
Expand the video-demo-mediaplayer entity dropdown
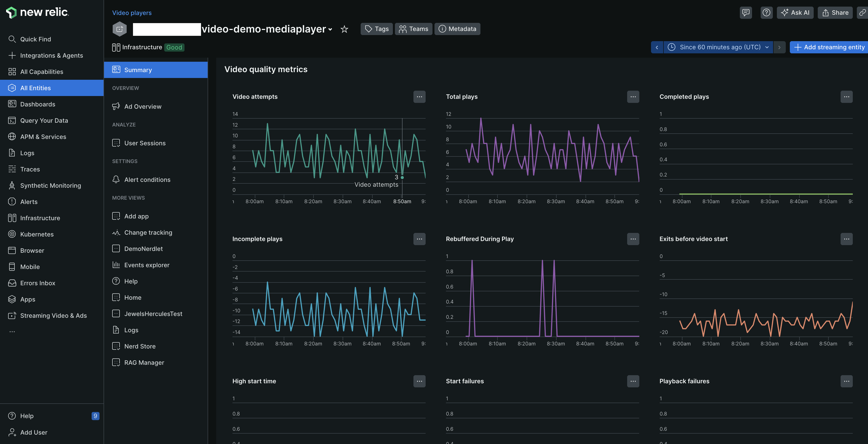coord(330,29)
